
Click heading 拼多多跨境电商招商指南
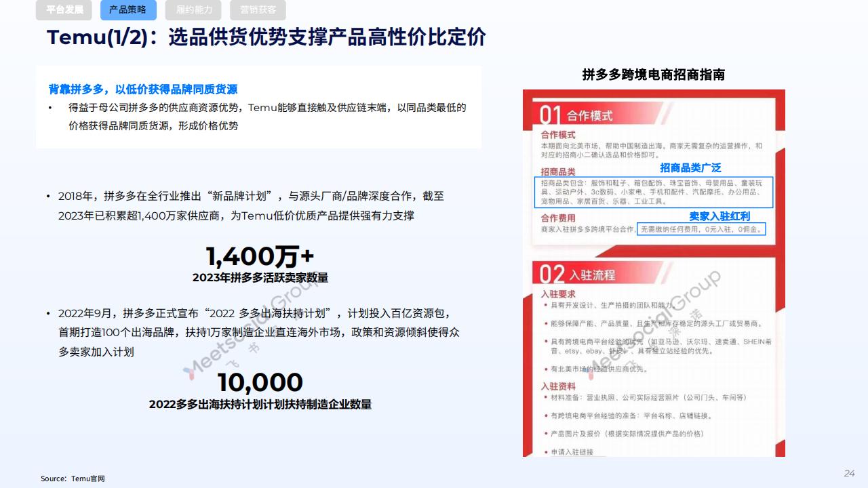(x=654, y=75)
